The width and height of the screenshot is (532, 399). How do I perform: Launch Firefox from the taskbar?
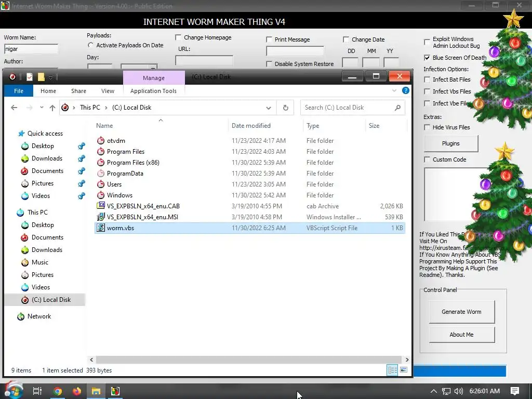[x=77, y=391]
